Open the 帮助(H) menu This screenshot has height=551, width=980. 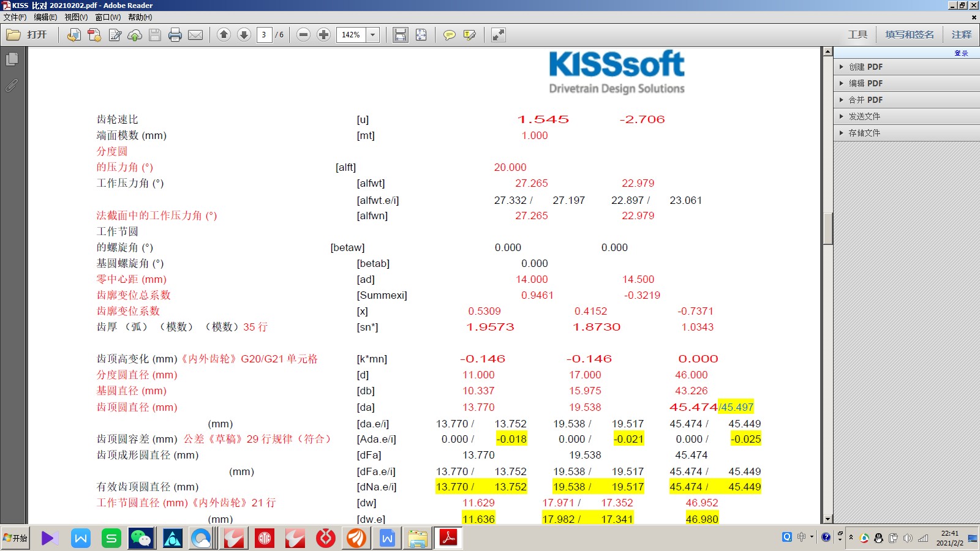[x=140, y=17]
